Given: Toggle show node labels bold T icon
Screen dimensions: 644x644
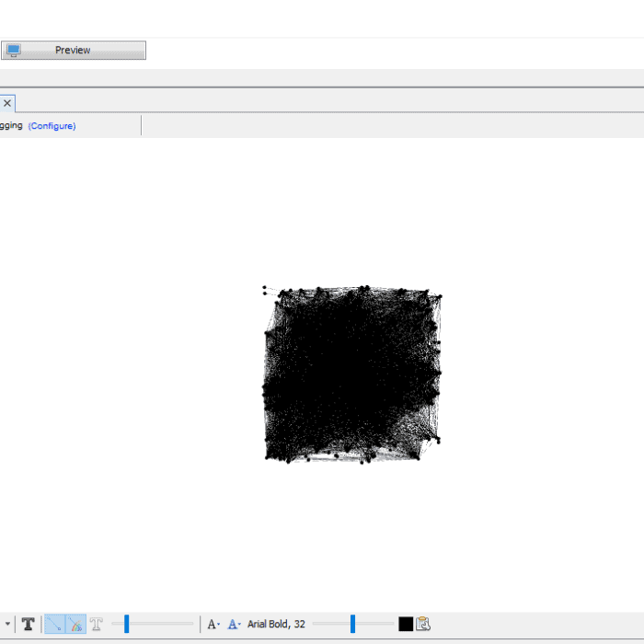Looking at the screenshot, I should click(28, 625).
